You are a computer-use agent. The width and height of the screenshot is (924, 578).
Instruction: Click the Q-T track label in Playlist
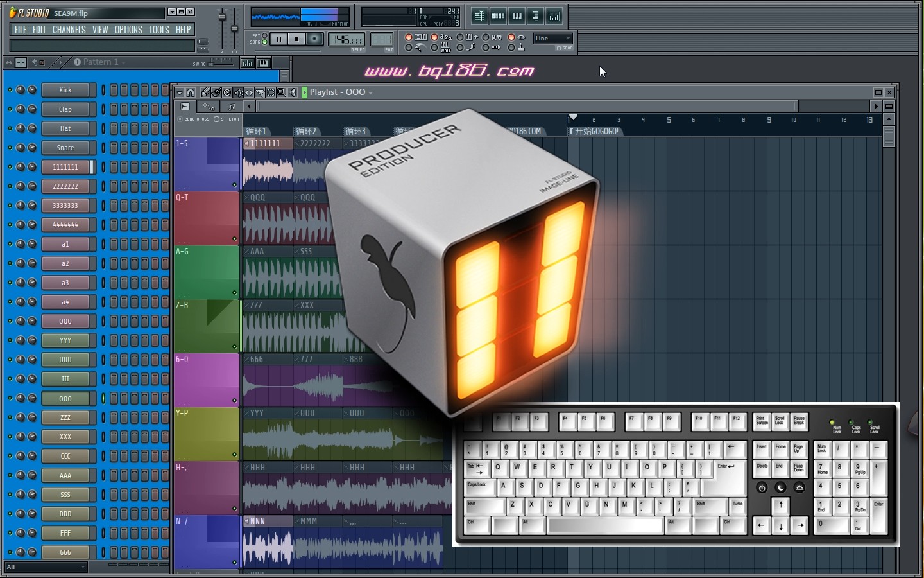coord(207,218)
